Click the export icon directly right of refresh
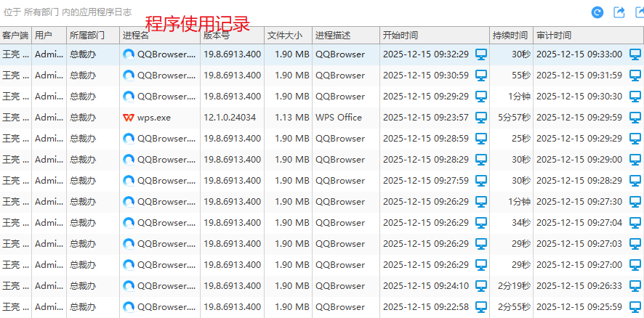Screen dimensions: 644x318 (619, 12)
